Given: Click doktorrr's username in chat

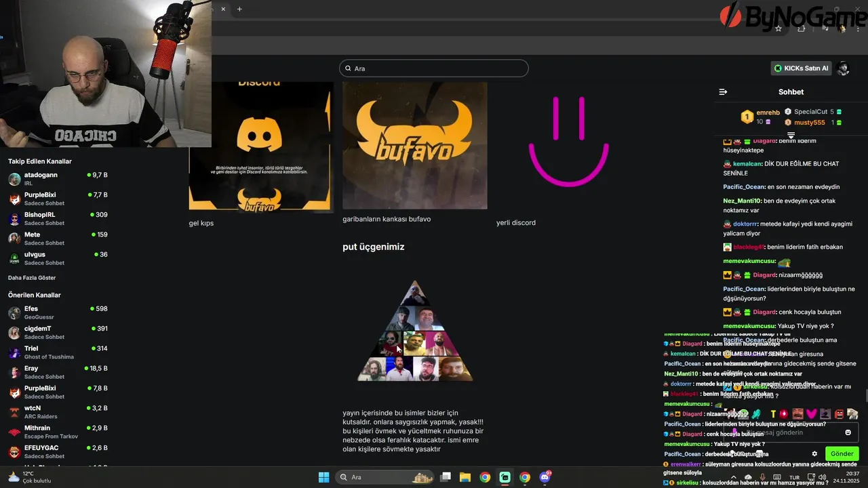Looking at the screenshot, I should [745, 224].
